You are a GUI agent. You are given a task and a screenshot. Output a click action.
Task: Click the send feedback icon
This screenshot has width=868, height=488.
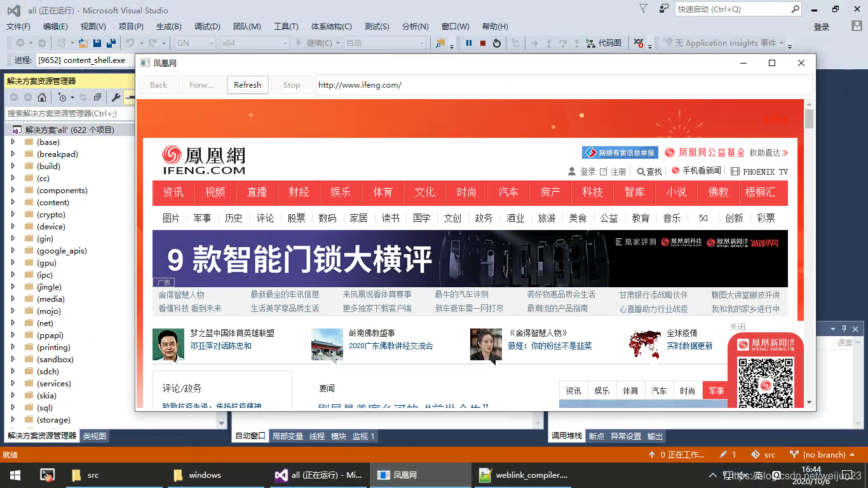coord(664,9)
